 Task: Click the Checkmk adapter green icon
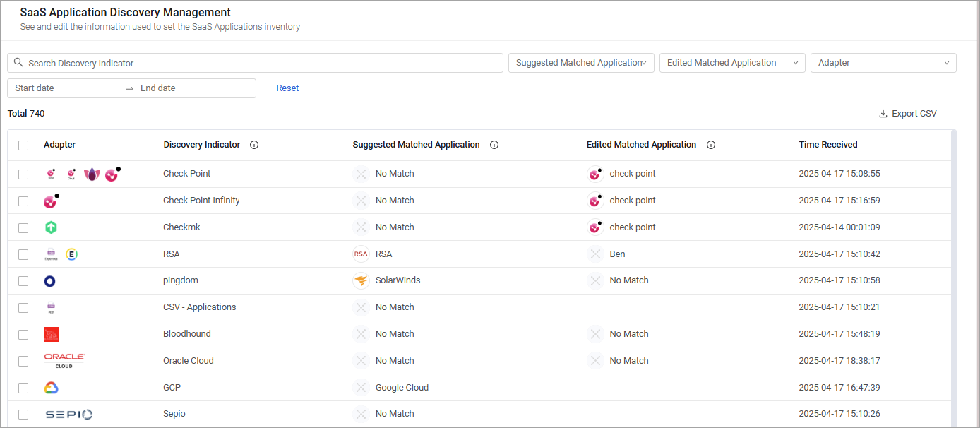coord(51,227)
